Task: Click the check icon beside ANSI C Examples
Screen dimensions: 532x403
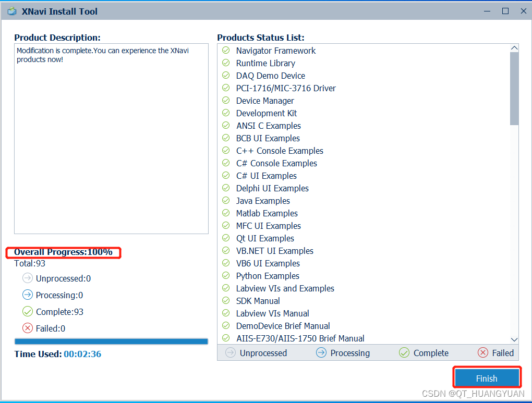Action: tap(226, 126)
